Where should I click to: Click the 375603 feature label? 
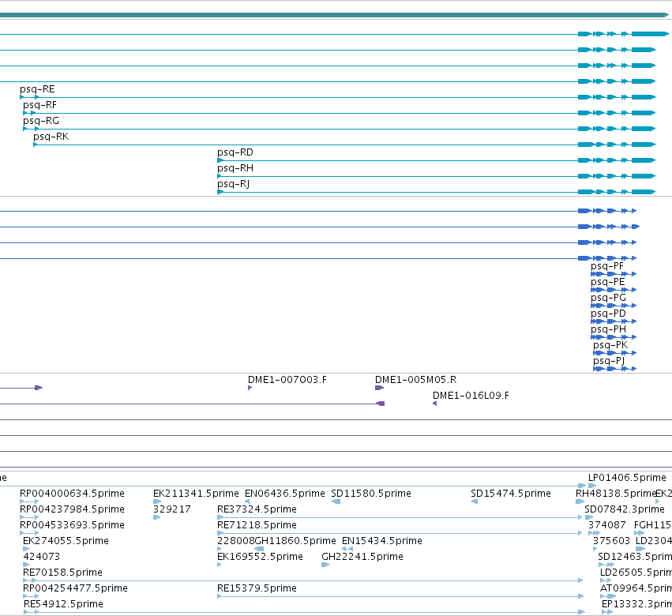pyautogui.click(x=611, y=542)
